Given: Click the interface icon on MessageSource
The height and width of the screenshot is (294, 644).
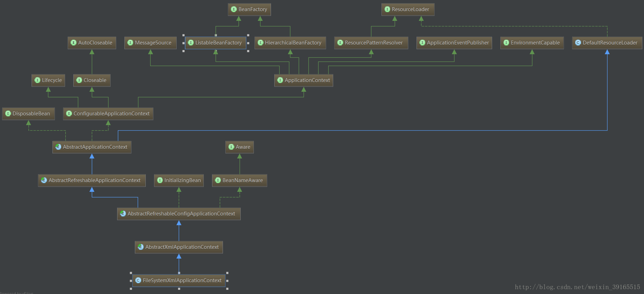Looking at the screenshot, I should pos(130,43).
